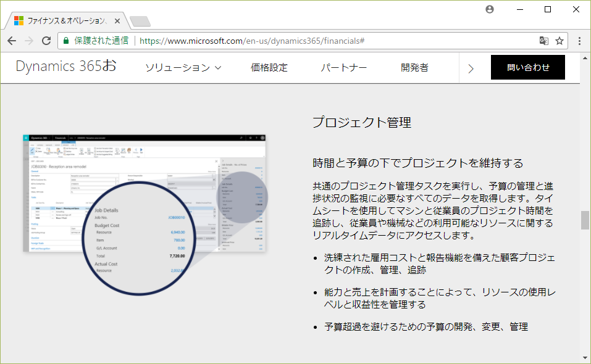
Task: Open the 価格設定 menu item
Action: tap(269, 68)
